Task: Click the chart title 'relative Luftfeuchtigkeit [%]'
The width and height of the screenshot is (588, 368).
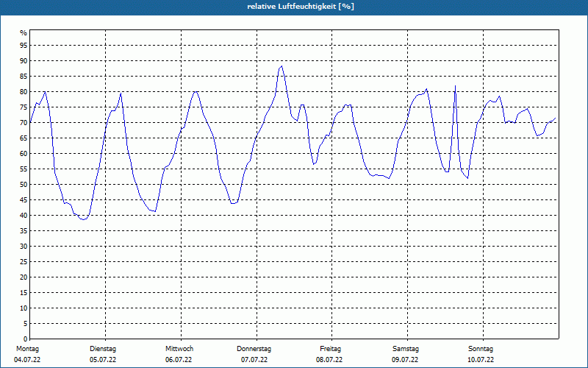Action: [301, 7]
